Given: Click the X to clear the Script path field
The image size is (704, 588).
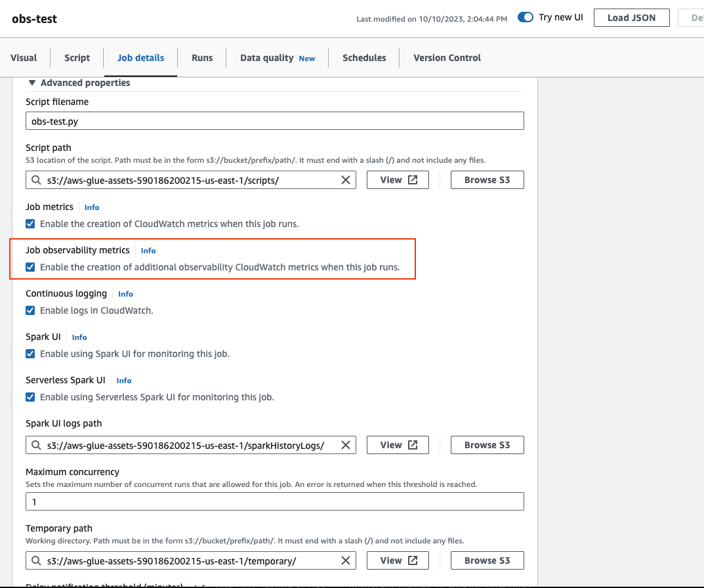Looking at the screenshot, I should pyautogui.click(x=346, y=179).
